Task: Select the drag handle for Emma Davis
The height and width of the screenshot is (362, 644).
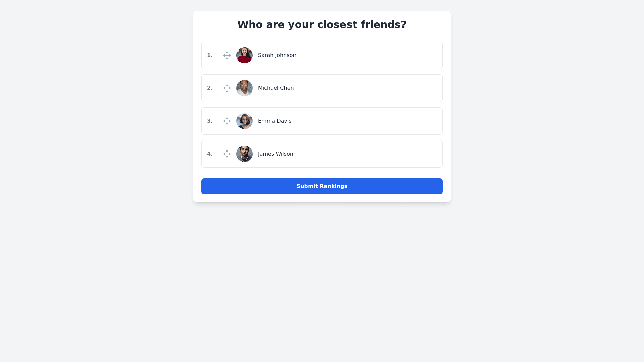Action: pyautogui.click(x=227, y=121)
